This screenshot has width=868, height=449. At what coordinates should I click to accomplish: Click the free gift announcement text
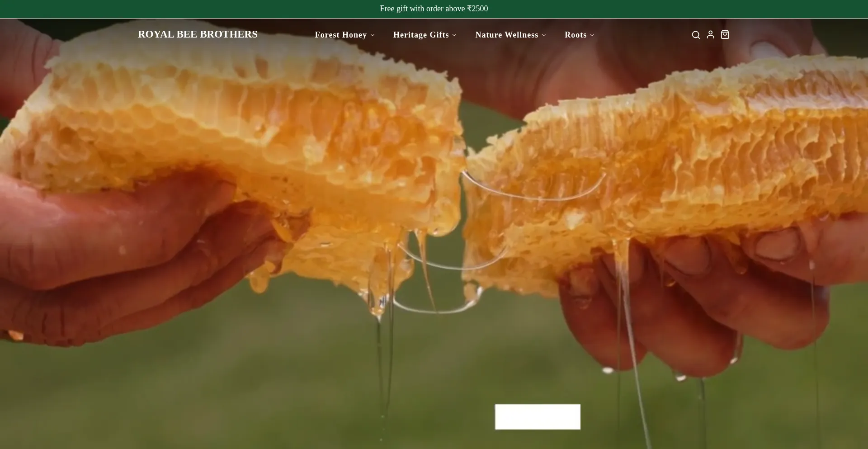point(434,9)
